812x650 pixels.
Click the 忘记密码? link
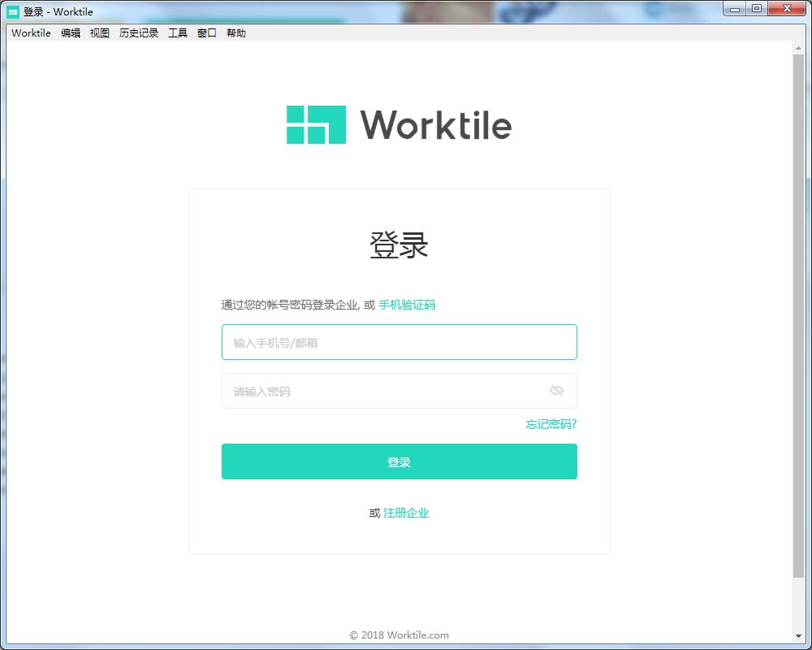pos(551,424)
